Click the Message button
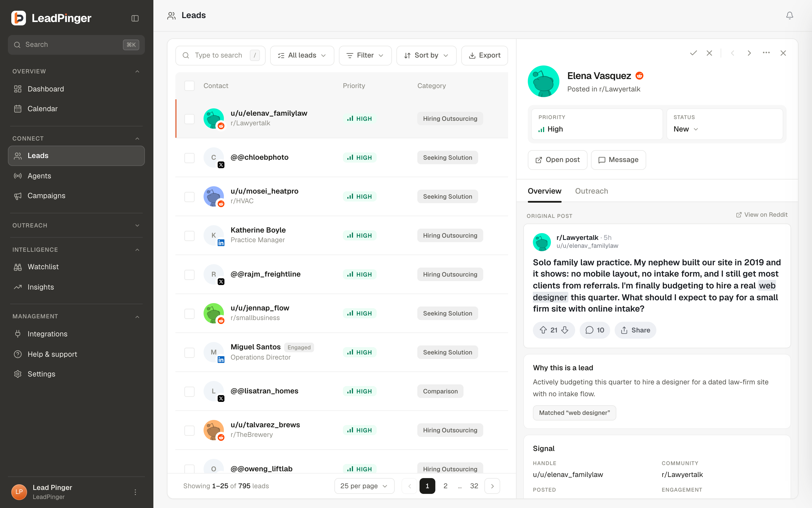Viewport: 812px width, 508px height. pyautogui.click(x=618, y=160)
